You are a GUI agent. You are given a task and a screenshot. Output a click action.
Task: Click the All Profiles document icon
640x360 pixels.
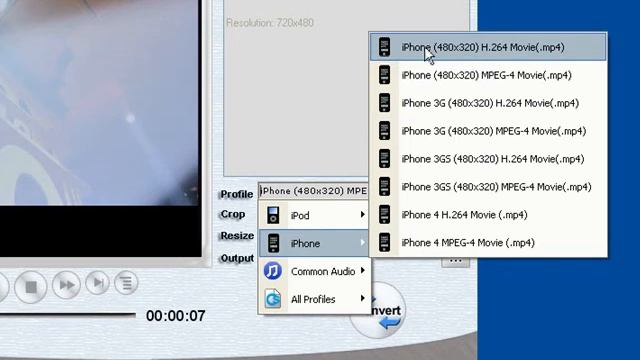point(273,299)
